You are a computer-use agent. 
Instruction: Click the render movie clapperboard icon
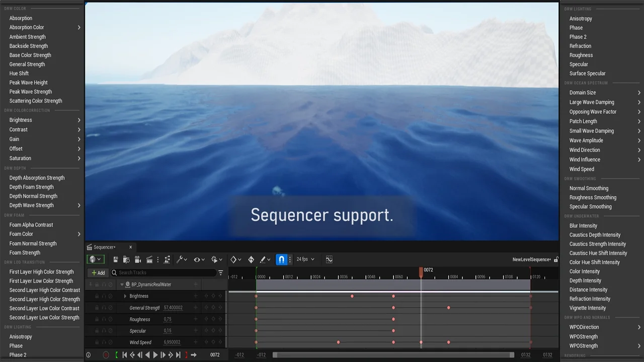pos(149,259)
